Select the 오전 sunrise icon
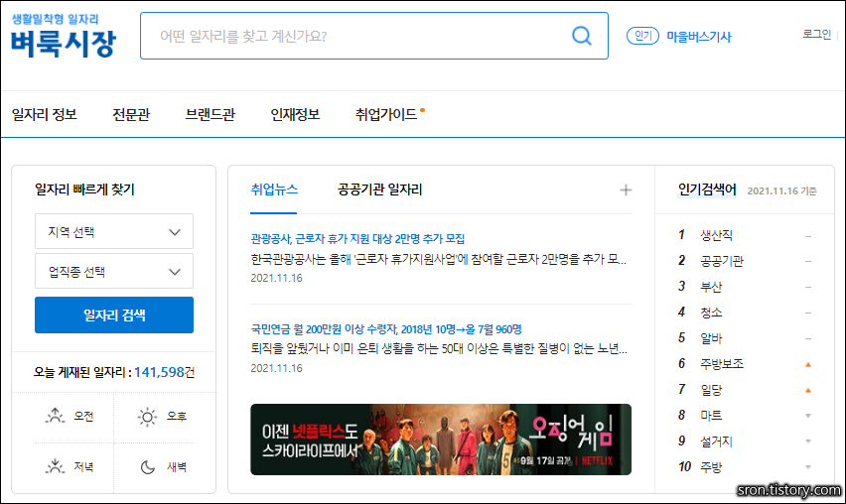This screenshot has width=846, height=504. [55, 416]
